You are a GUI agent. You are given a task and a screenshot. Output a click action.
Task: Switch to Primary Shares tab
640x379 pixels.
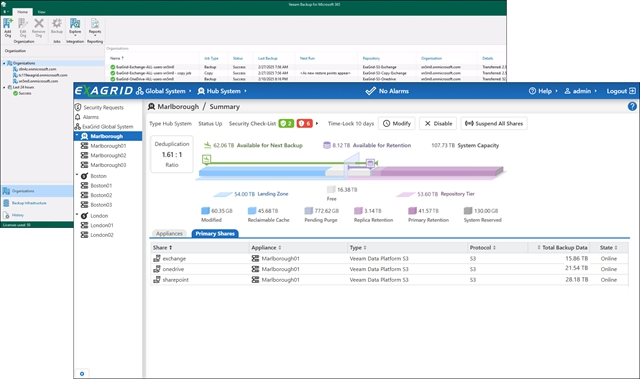215,233
